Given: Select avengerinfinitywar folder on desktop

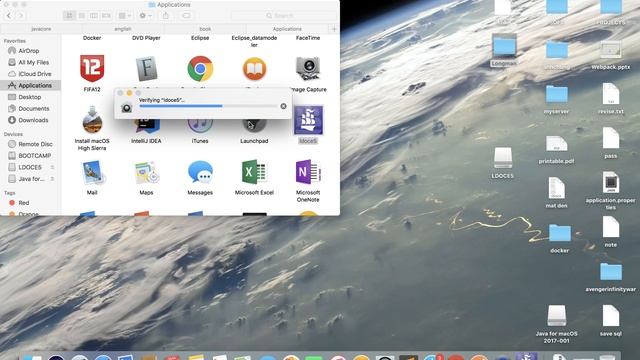Looking at the screenshot, I should click(x=611, y=272).
